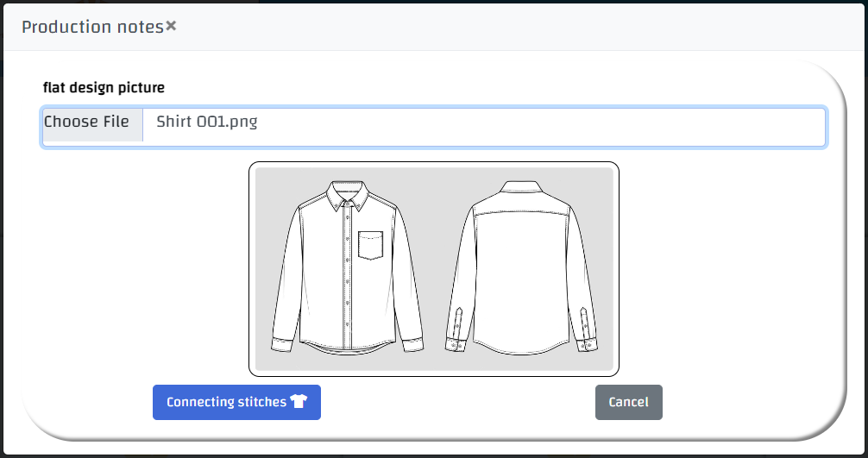Image resolution: width=868 pixels, height=458 pixels.
Task: Click the collar of the back view shirt
Action: coord(521,187)
